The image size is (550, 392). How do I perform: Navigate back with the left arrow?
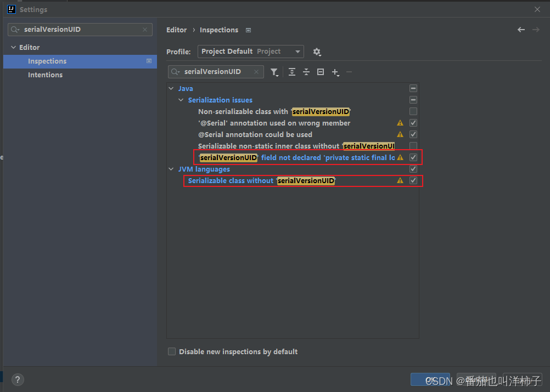coord(521,30)
